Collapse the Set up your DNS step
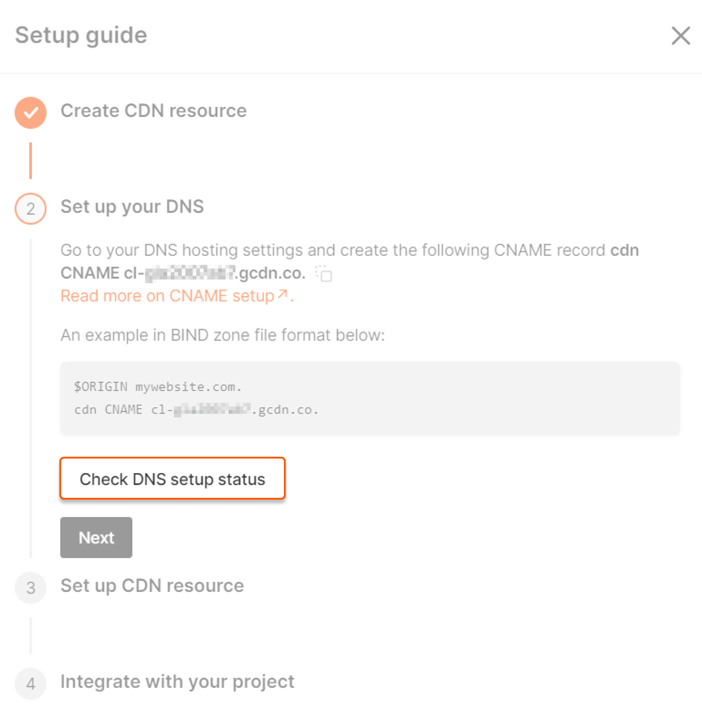 tap(132, 206)
